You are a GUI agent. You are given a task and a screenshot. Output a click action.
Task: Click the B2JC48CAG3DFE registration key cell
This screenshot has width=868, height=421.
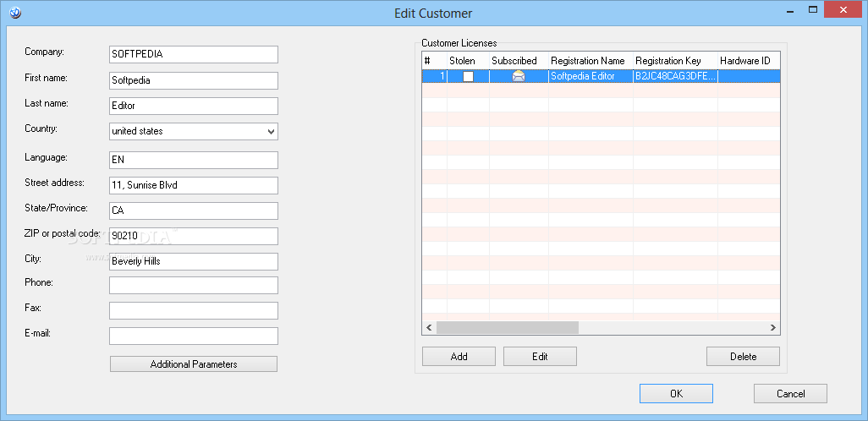click(675, 76)
